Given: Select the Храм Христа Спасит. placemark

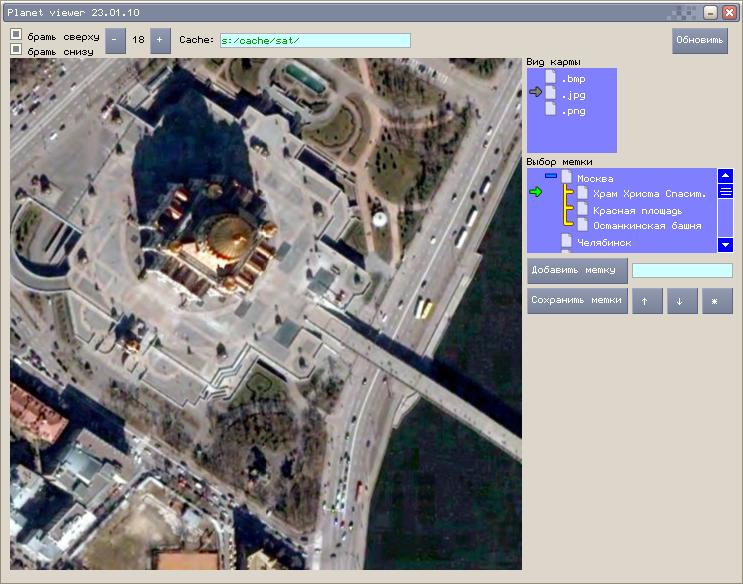Looking at the screenshot, I should pyautogui.click(x=649, y=194).
